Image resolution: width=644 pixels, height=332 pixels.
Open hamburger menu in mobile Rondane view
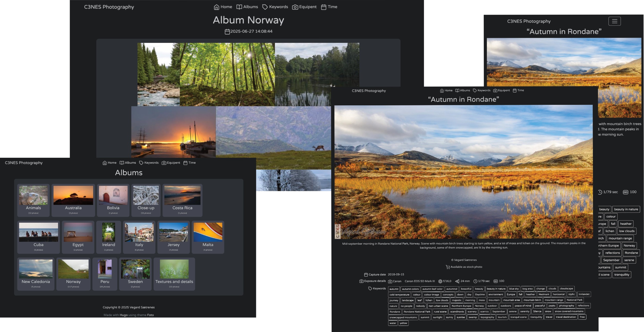(614, 21)
